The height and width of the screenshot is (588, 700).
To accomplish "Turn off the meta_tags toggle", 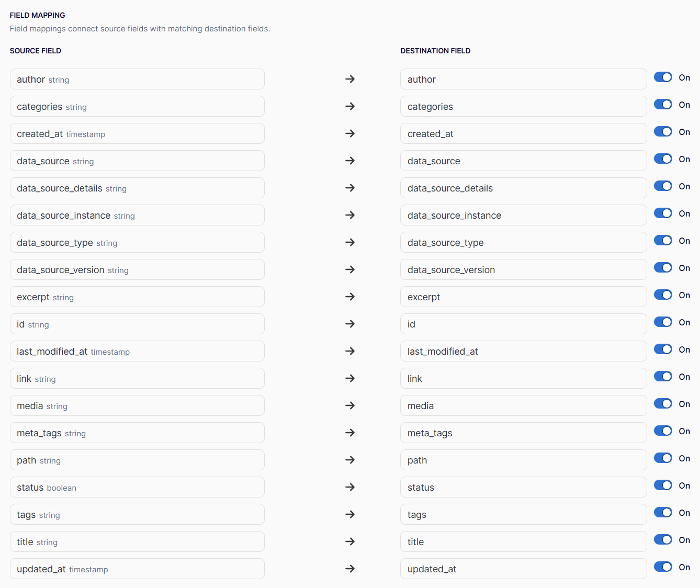I will click(663, 431).
